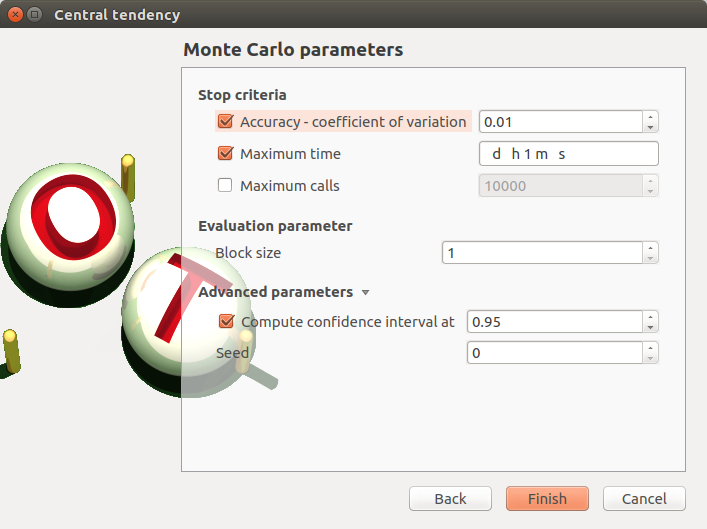The height and width of the screenshot is (529, 707).
Task: Increase the Block size value
Action: coord(651,247)
